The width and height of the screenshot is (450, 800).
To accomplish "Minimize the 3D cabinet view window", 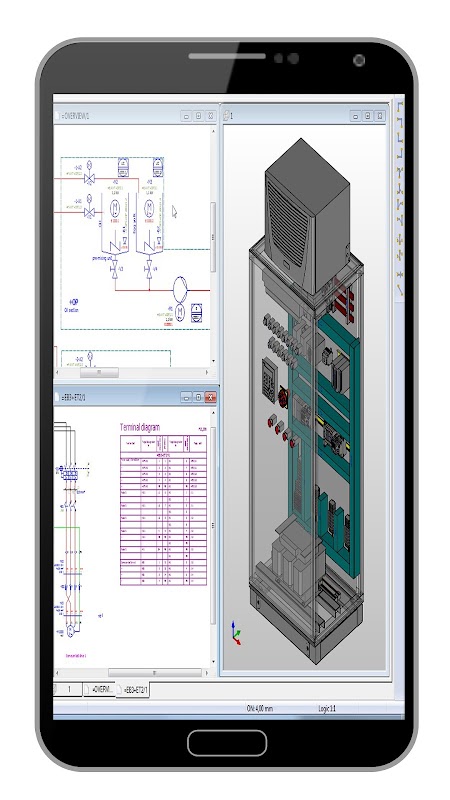I will [356, 116].
